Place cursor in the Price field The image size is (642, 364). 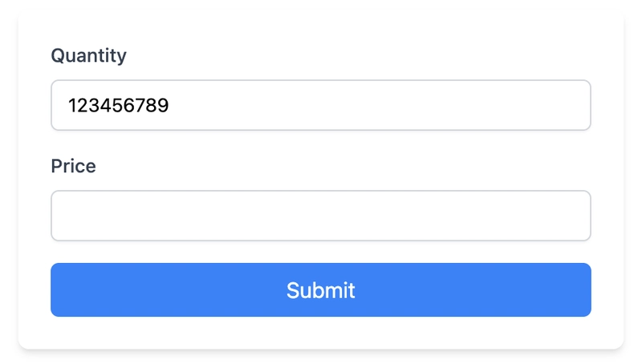point(321,216)
